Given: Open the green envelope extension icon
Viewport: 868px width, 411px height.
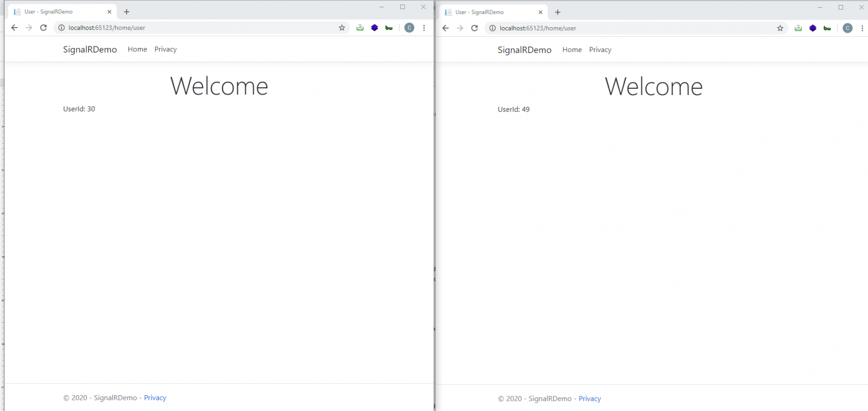Looking at the screenshot, I should click(360, 27).
